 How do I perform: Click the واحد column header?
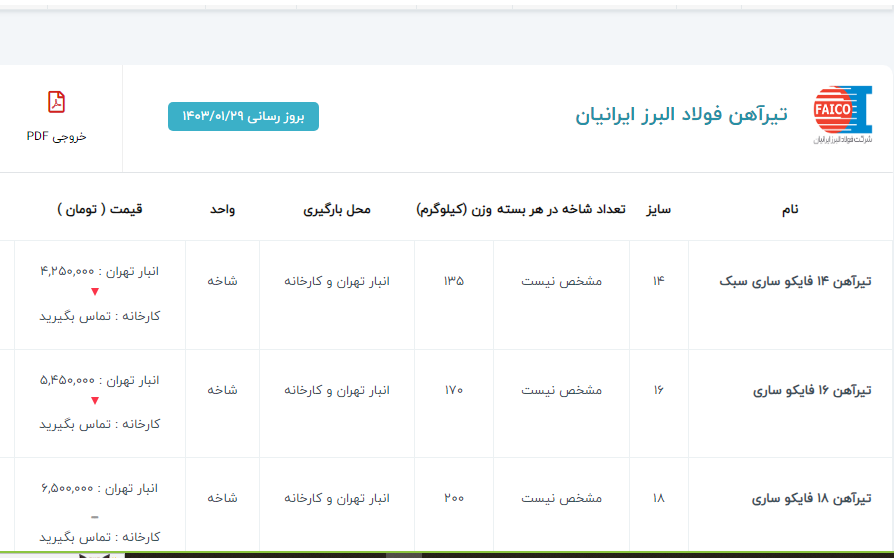222,209
